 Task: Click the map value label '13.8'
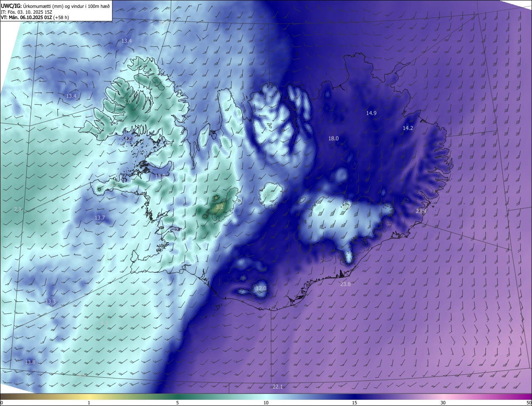(30, 362)
